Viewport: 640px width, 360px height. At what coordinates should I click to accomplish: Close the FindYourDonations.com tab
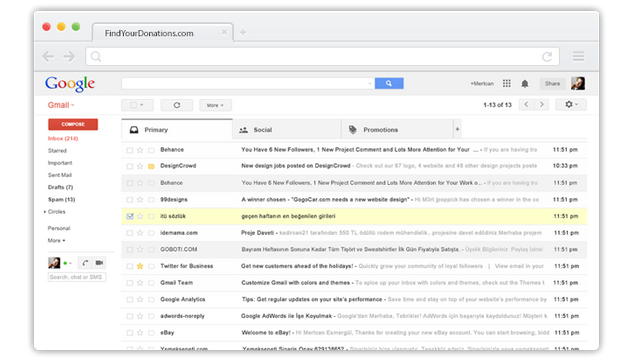(x=224, y=32)
